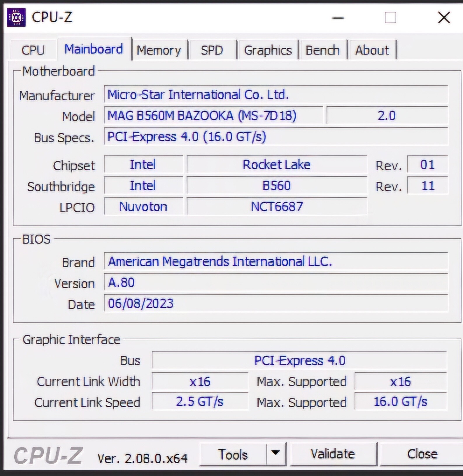Click the Max. Supported speed 16.0 GT/s
The height and width of the screenshot is (476, 463).
point(401,402)
